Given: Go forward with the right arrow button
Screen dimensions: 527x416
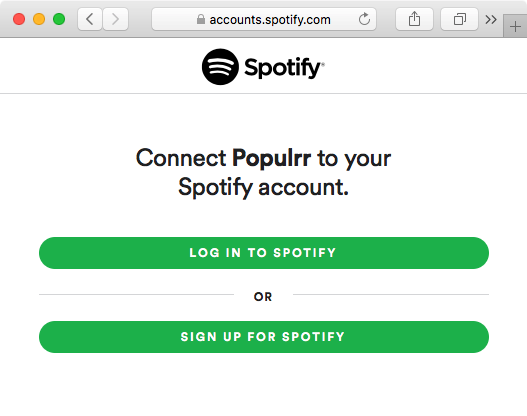Looking at the screenshot, I should point(115,19).
